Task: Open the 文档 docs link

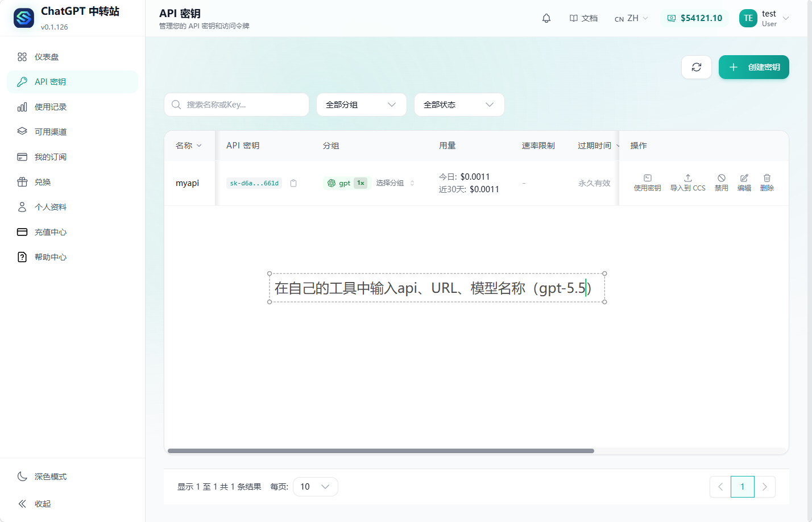Action: [x=583, y=18]
